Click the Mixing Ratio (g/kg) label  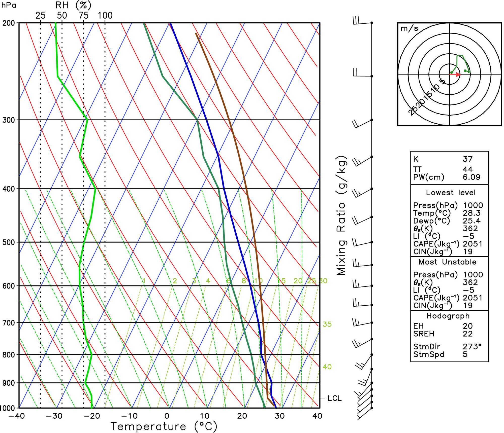[x=341, y=215]
